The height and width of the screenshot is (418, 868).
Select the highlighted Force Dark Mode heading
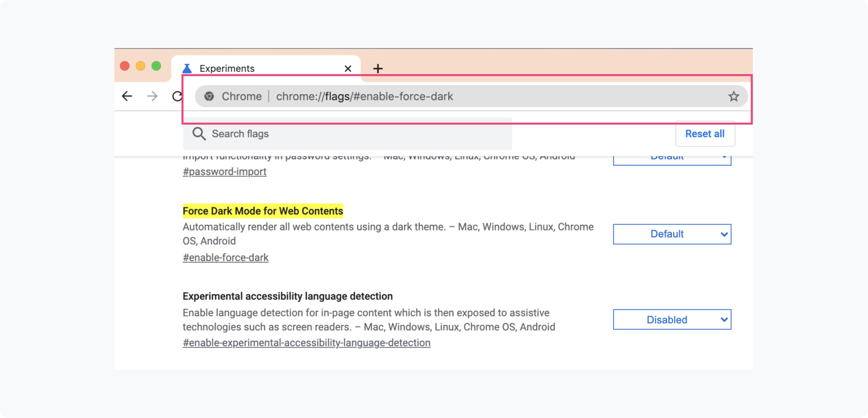click(263, 211)
